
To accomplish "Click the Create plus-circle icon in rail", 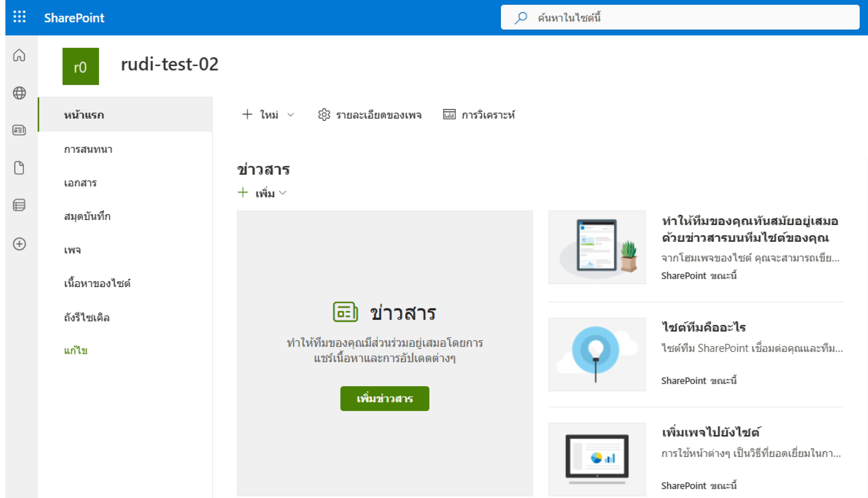I will point(19,244).
